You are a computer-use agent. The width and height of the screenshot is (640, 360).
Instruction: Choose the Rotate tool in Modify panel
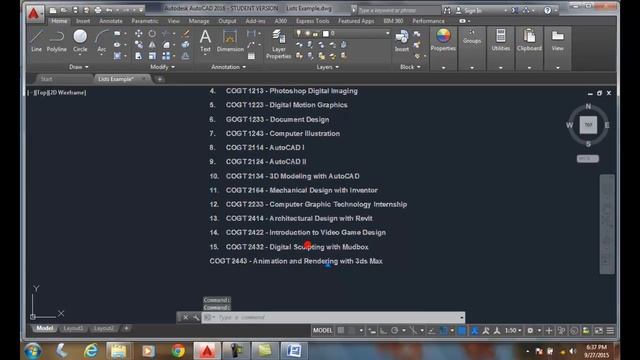coord(152,33)
